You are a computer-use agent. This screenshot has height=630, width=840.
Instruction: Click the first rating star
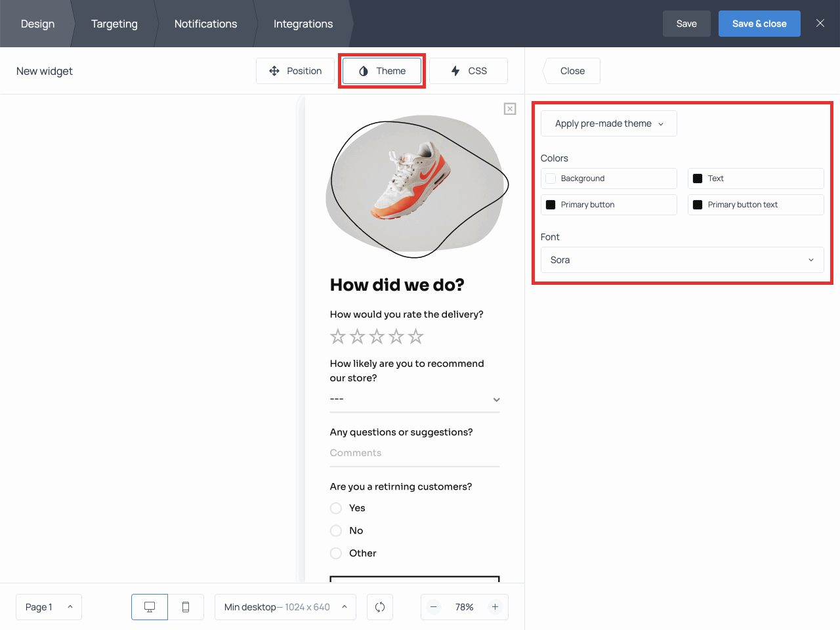[x=337, y=336]
